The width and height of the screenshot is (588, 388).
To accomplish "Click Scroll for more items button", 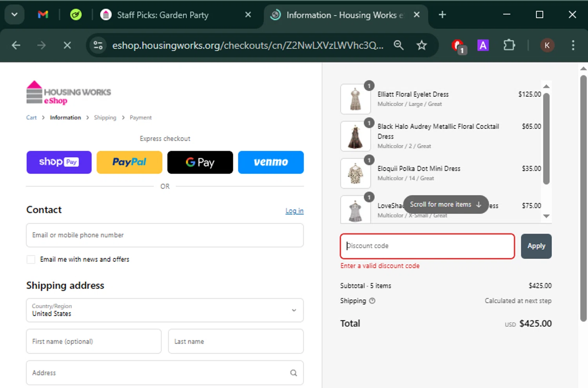I will click(x=446, y=205).
